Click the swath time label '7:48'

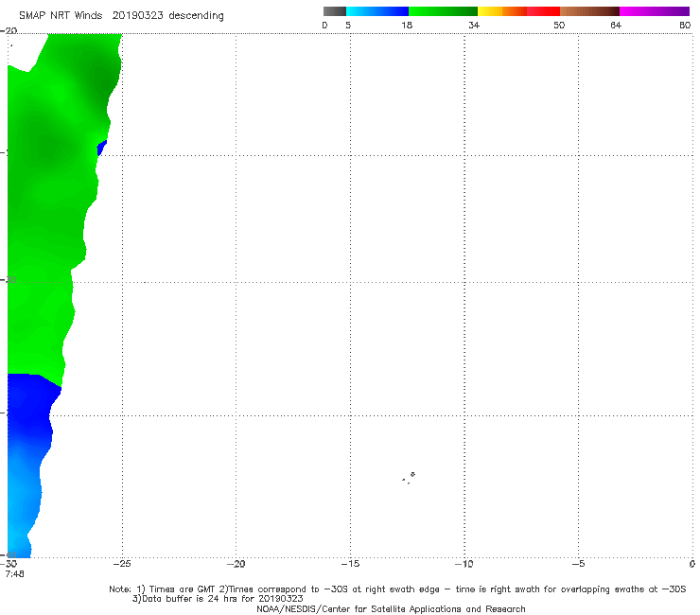point(15,574)
